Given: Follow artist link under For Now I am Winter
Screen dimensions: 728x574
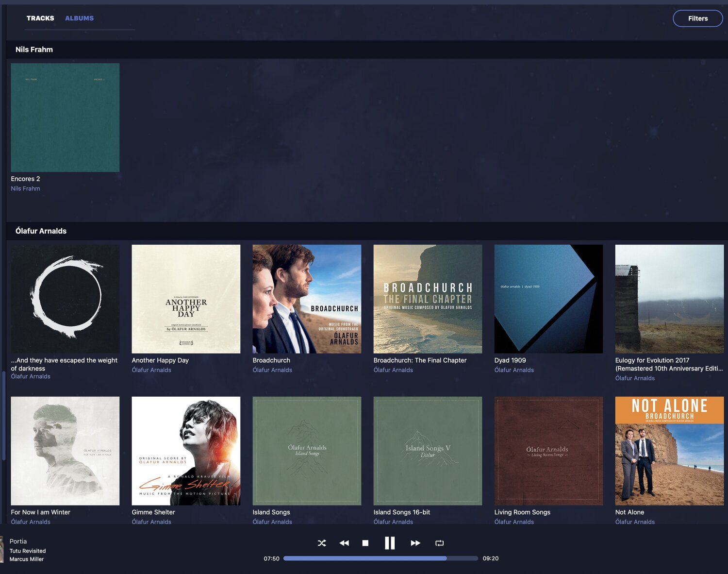Looking at the screenshot, I should pos(31,522).
